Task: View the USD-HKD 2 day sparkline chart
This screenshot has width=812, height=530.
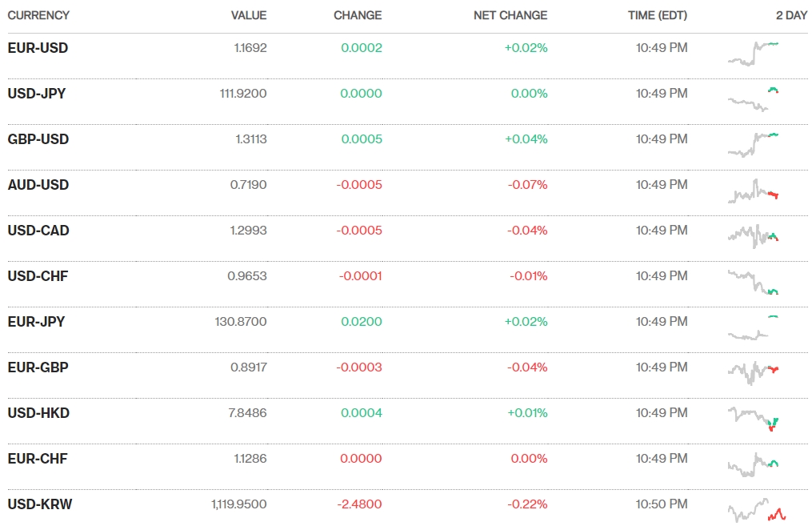Action: pos(754,418)
